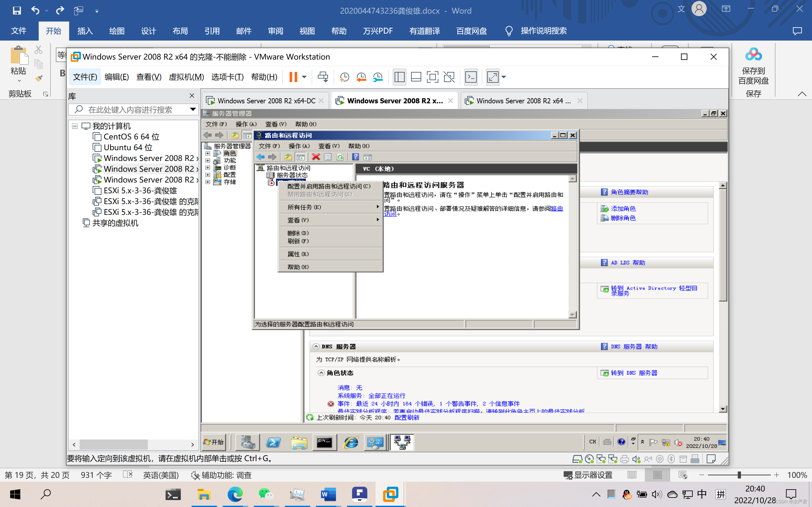Toggle the VMware console view button
The width and height of the screenshot is (812, 507).
[x=471, y=77]
